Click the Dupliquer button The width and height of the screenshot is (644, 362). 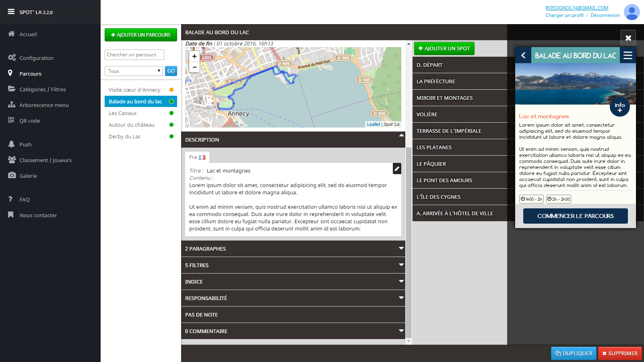(x=574, y=353)
